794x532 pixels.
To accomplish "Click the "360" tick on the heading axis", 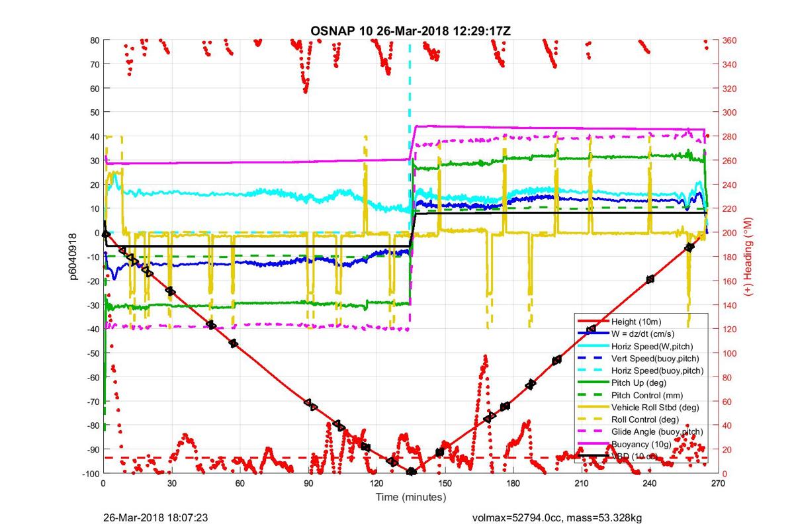I will click(x=730, y=40).
